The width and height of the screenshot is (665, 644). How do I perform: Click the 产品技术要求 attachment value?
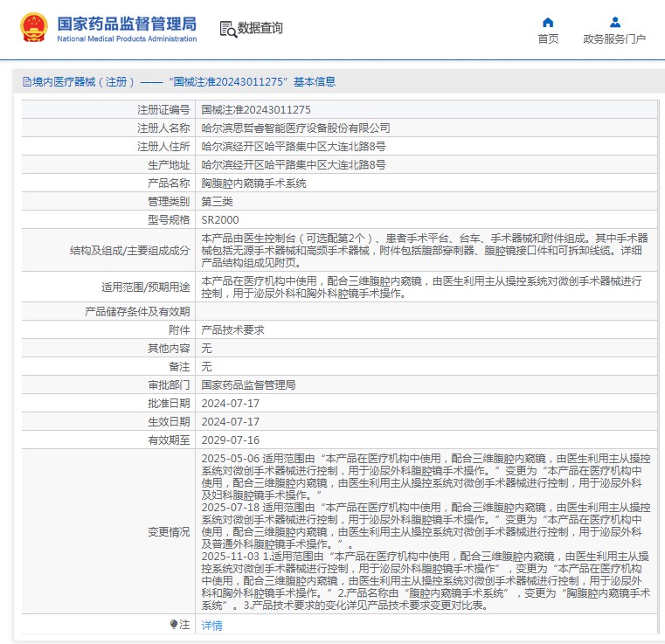click(232, 329)
